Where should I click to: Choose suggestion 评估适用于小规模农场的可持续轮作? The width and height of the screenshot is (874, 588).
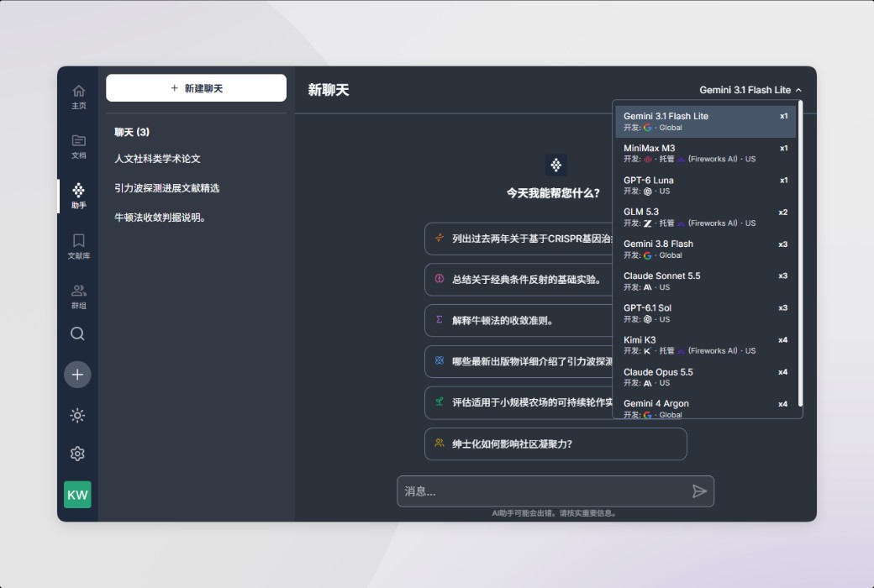(x=519, y=402)
